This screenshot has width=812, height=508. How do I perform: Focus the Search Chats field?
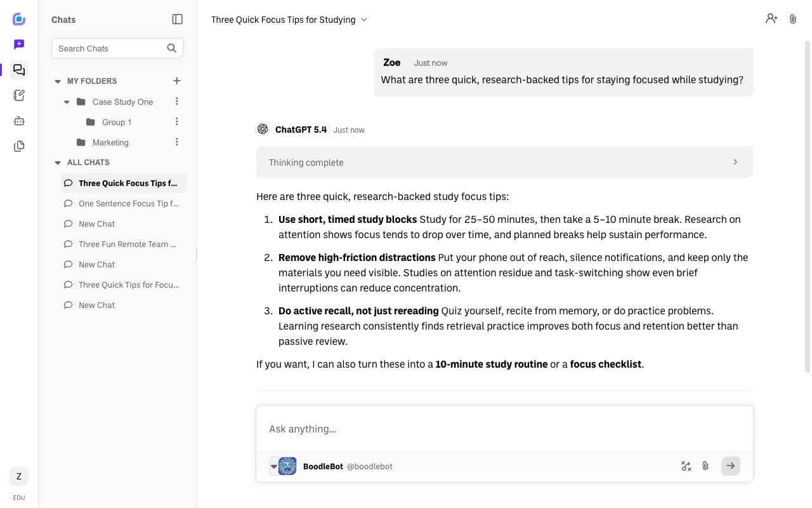(117, 48)
